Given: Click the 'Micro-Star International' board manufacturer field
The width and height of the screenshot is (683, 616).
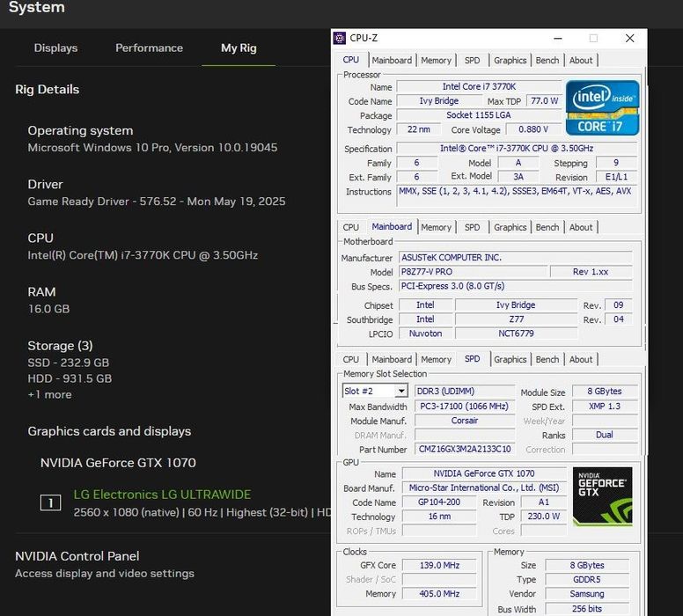Looking at the screenshot, I should 484,488.
